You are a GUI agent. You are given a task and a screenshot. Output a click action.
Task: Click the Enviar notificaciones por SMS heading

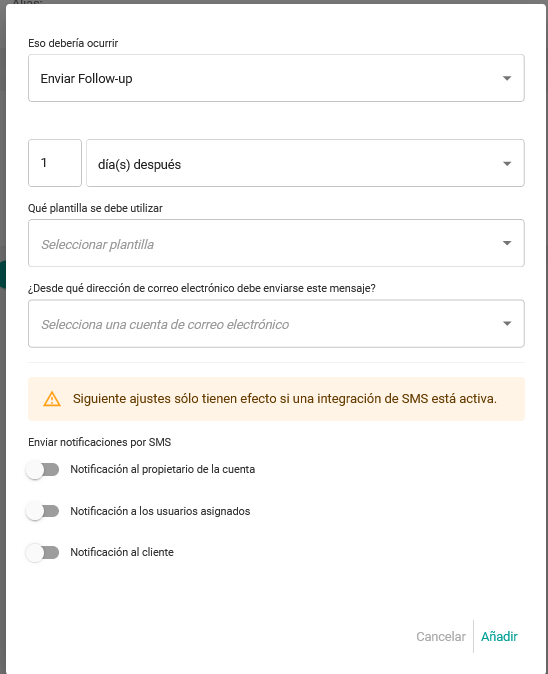pyautogui.click(x=100, y=442)
